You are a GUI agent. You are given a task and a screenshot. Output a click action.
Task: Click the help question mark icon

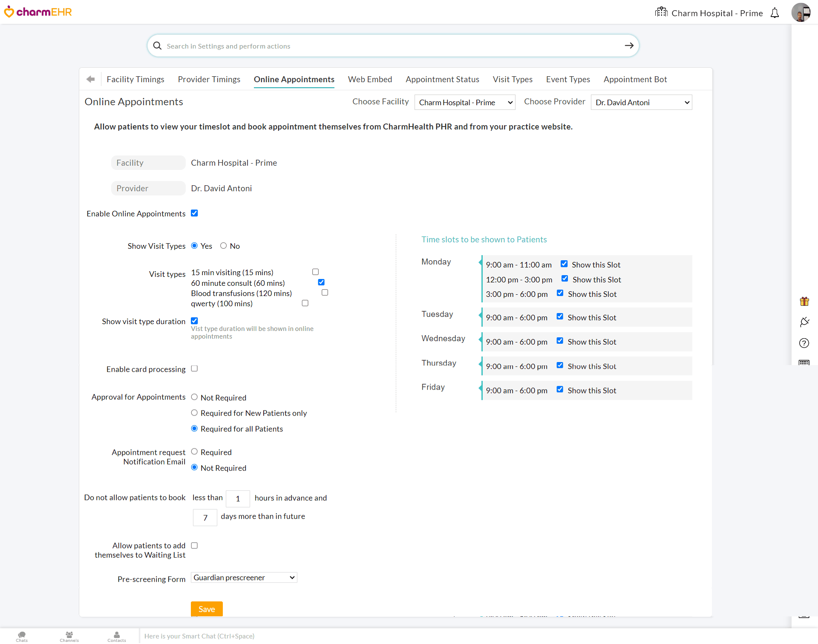(804, 343)
